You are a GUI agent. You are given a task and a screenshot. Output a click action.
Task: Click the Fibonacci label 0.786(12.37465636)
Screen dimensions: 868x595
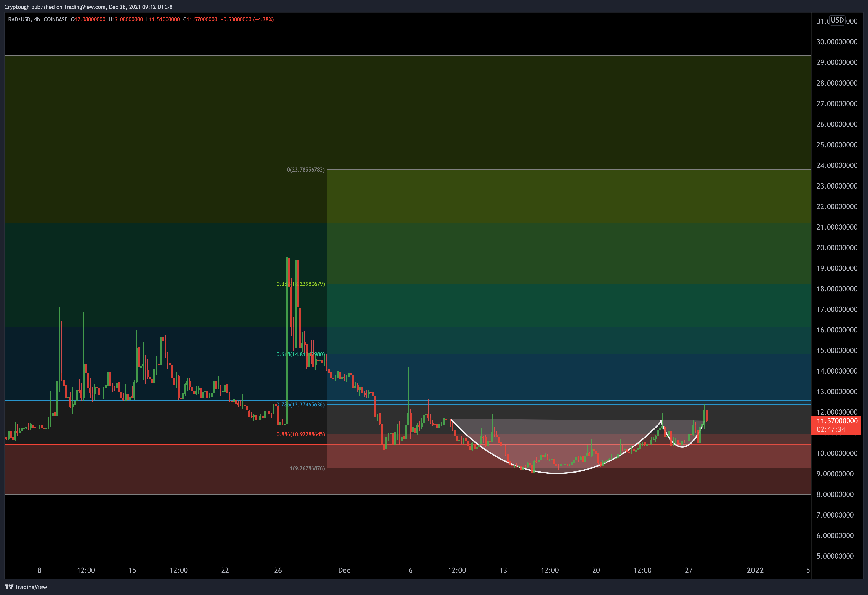point(301,404)
